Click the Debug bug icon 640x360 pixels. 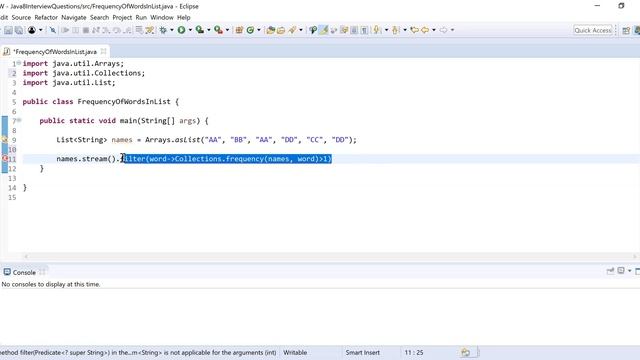tap(163, 30)
